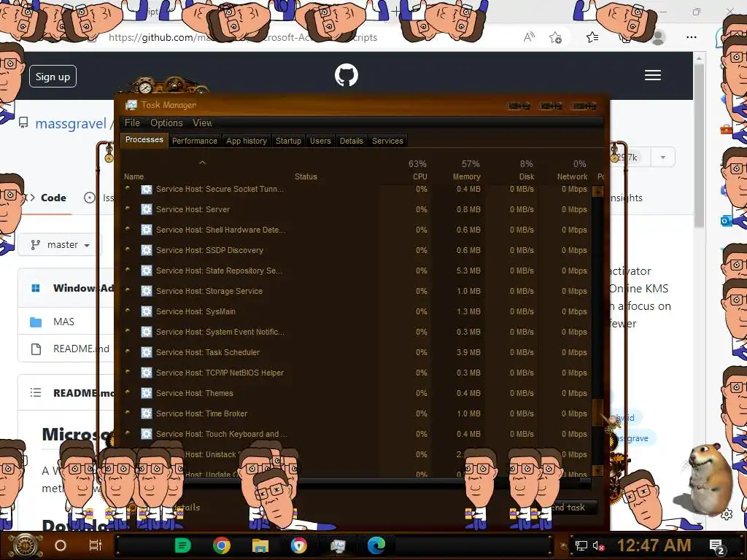Click the Status column header
This screenshot has height=560, width=747.
point(306,176)
